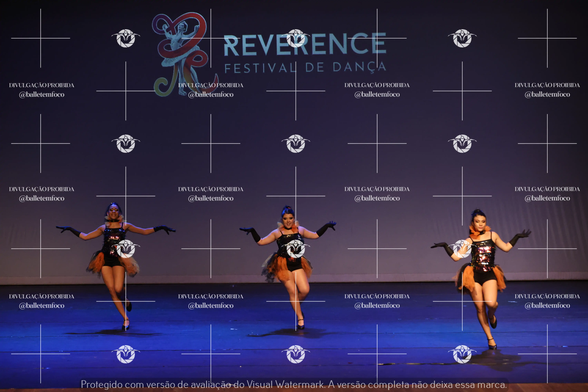
Task: Click the Visual Watermark trial notice text
Action: (x=294, y=384)
